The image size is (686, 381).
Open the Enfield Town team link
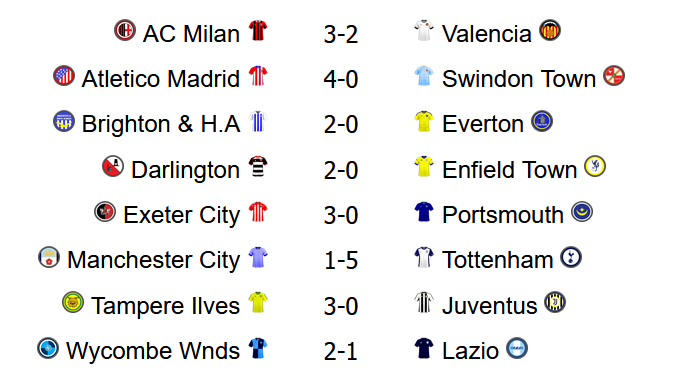pyautogui.click(x=509, y=169)
